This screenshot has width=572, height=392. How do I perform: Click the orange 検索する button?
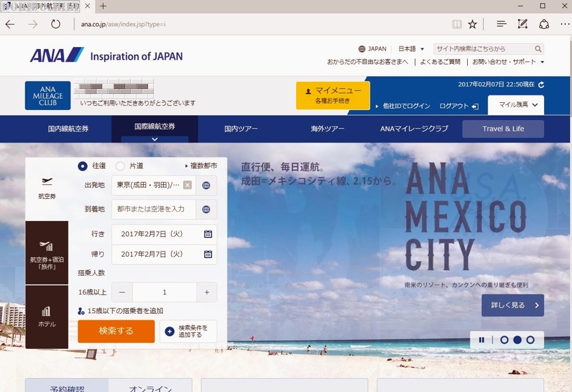[116, 331]
